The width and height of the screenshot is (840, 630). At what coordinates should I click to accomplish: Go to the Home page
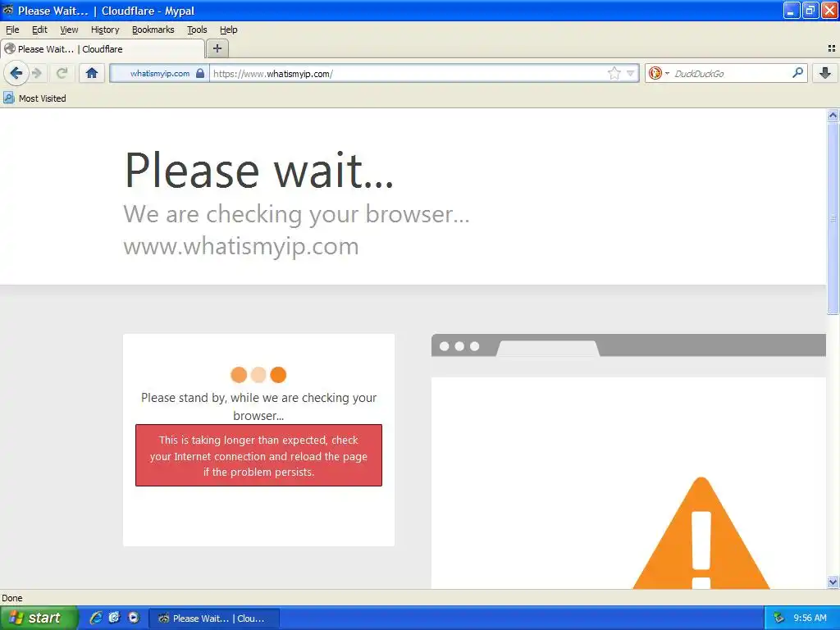coord(92,73)
